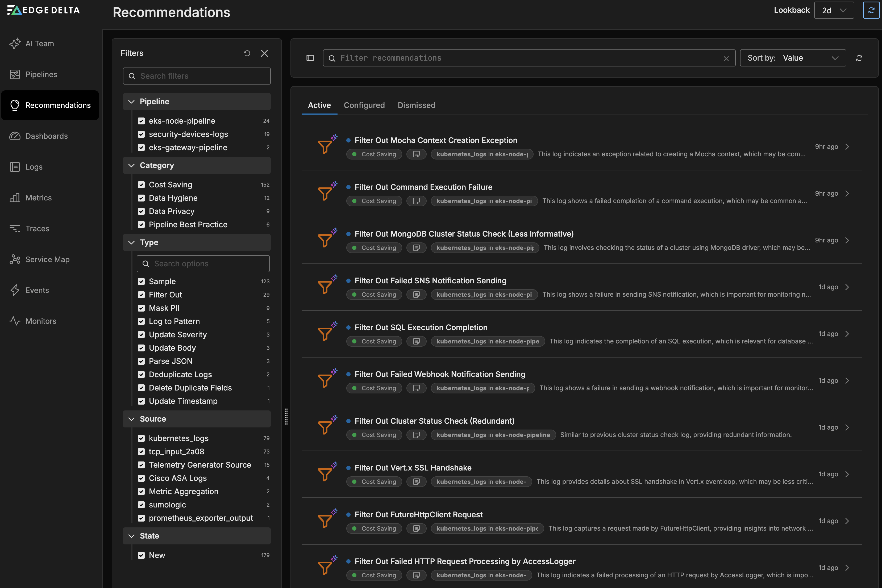The height and width of the screenshot is (588, 882).
Task: Click the Search filters input field
Action: pyautogui.click(x=197, y=76)
